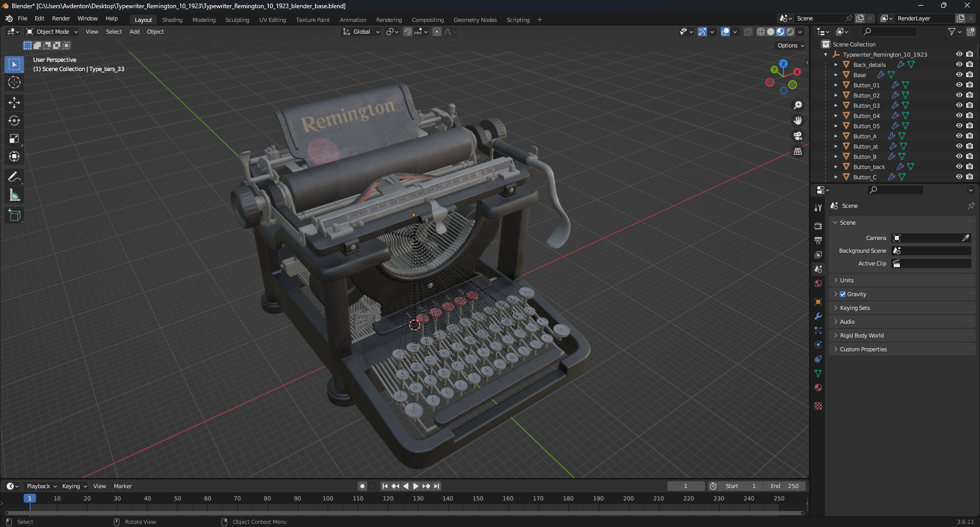Play the animation forward
Viewport: 980px width, 527px height.
click(415, 486)
